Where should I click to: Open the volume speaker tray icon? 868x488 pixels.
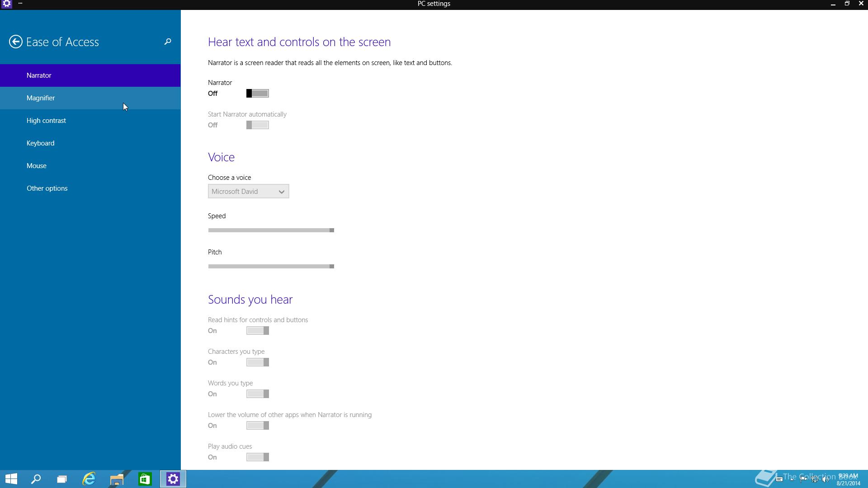826,479
